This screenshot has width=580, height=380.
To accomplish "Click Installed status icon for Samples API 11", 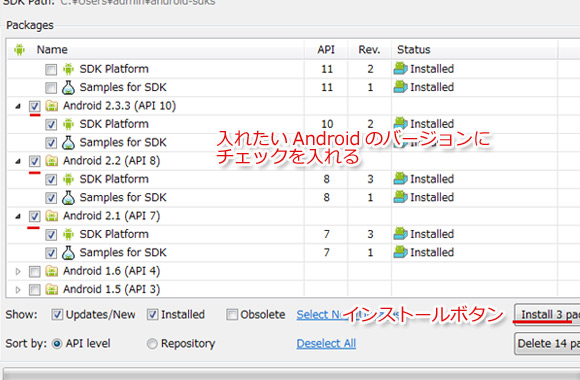I will click(x=401, y=87).
